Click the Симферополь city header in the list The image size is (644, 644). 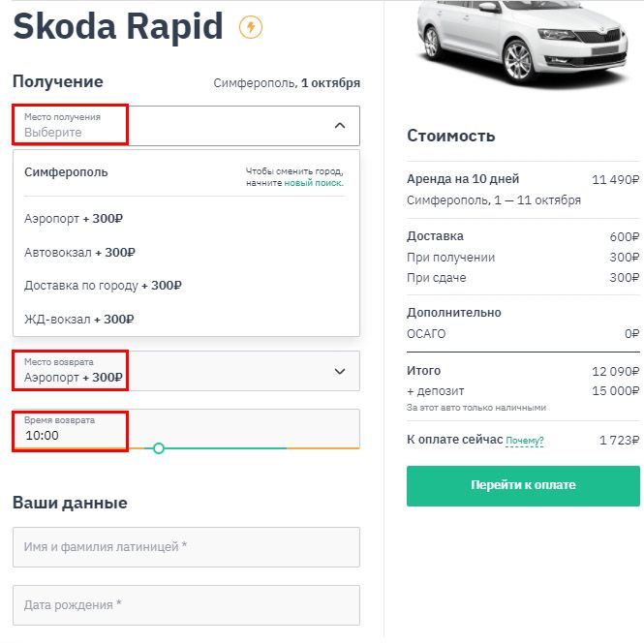pyautogui.click(x=66, y=172)
